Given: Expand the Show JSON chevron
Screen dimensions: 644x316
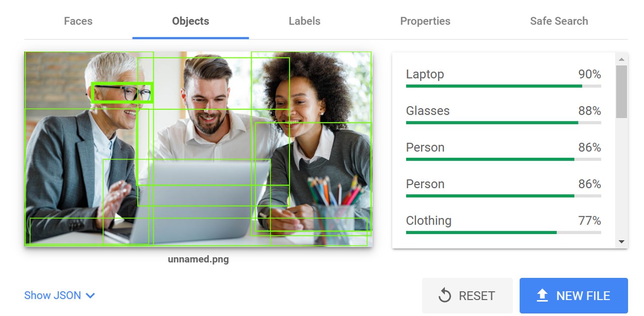Looking at the screenshot, I should tap(90, 295).
